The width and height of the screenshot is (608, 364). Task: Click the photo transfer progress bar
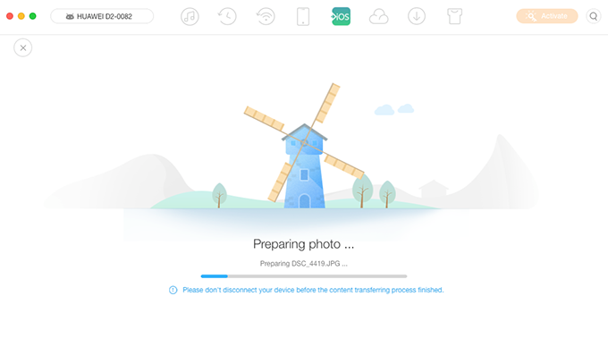(304, 276)
